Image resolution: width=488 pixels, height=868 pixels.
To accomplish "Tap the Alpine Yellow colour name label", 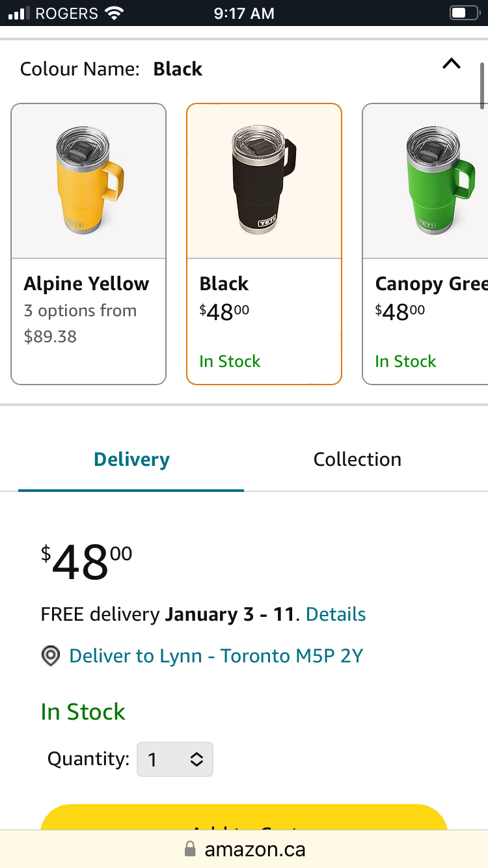I will pos(87,284).
